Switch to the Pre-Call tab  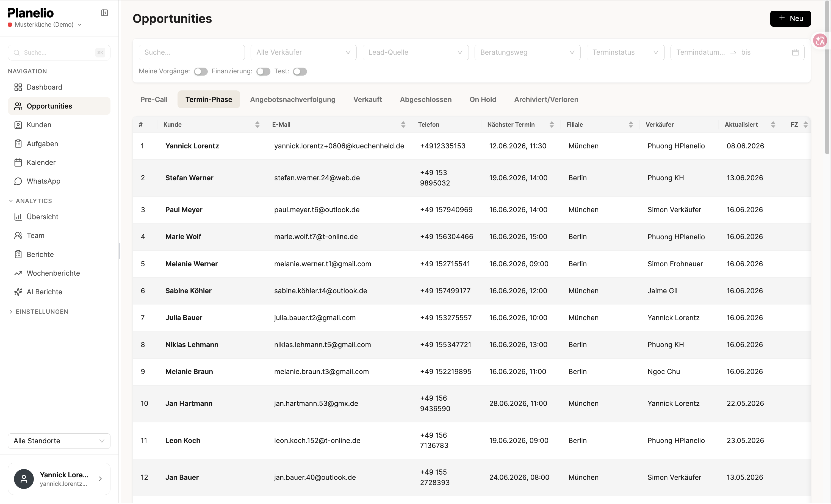coord(154,99)
